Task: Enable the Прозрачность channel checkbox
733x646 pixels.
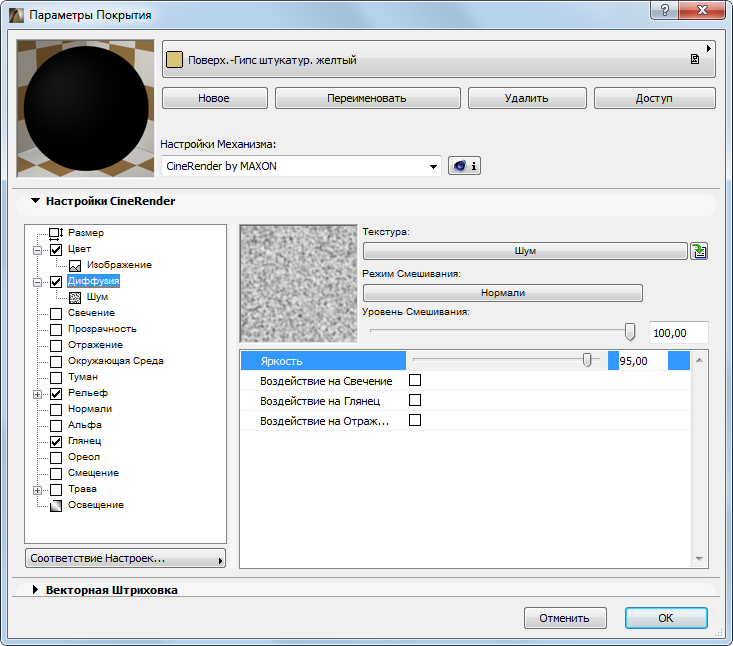Action: [x=56, y=330]
